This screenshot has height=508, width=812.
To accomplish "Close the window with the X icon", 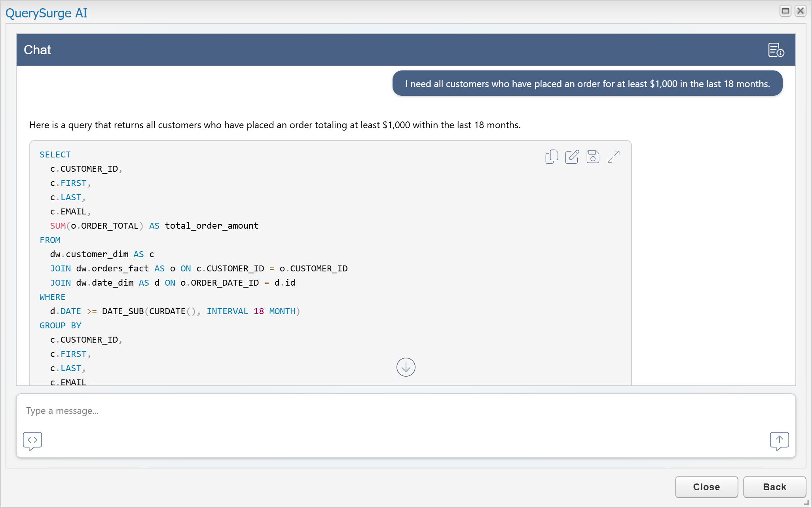I will tap(800, 11).
